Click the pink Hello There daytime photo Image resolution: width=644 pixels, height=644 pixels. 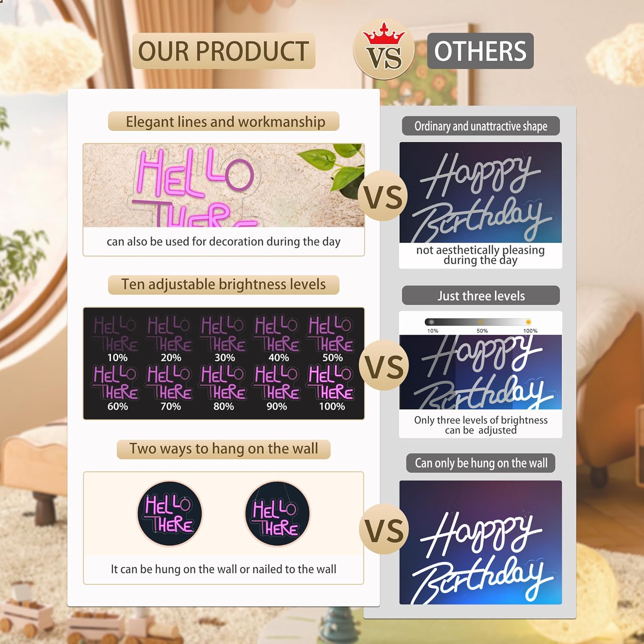(x=224, y=185)
